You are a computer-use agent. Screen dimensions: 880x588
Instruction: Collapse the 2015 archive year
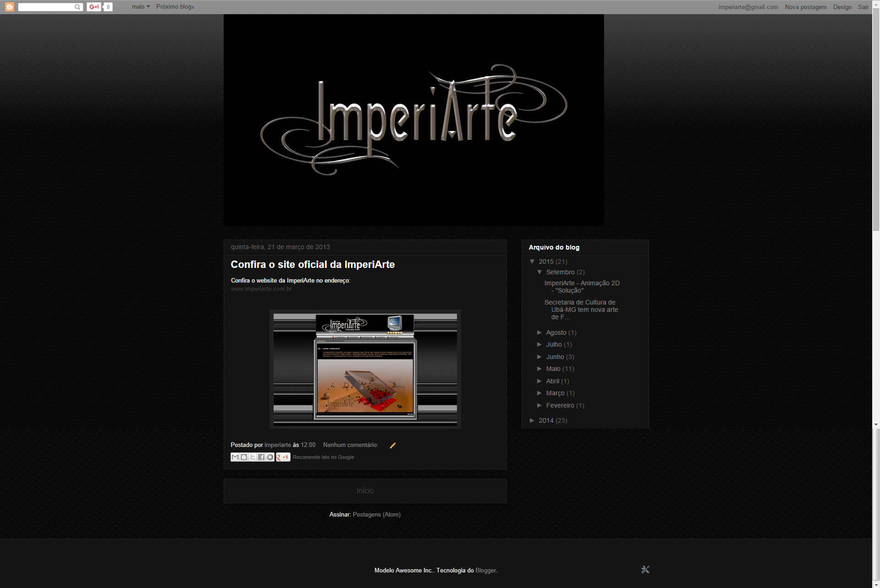[x=532, y=261]
